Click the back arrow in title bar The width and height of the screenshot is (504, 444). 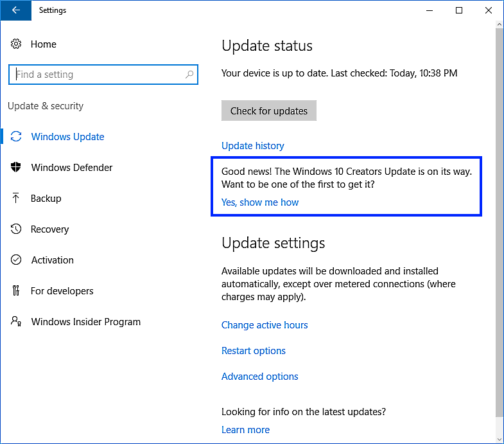click(x=15, y=10)
